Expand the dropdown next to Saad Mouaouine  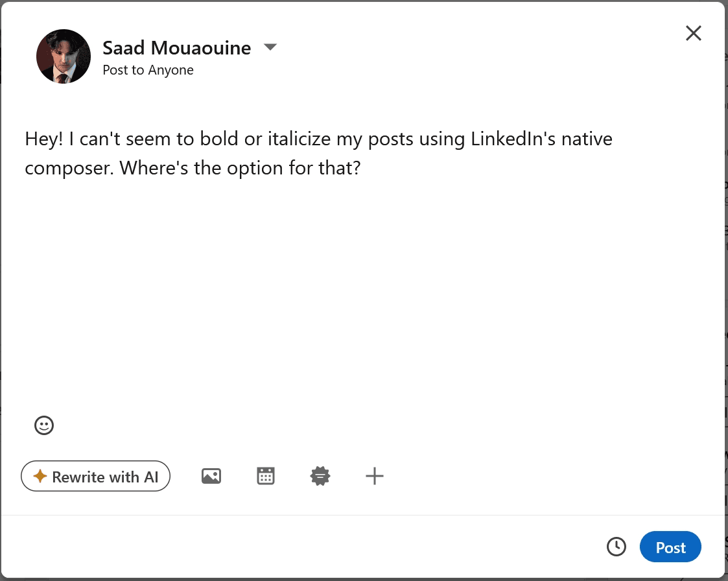pyautogui.click(x=270, y=47)
